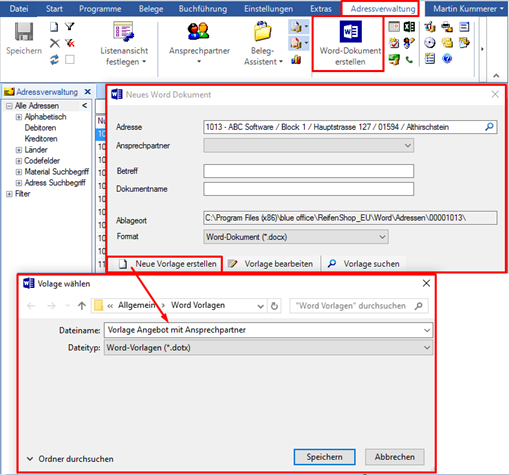Open the Format Word-Dokument dropdown
509x475 pixels.
point(296,237)
